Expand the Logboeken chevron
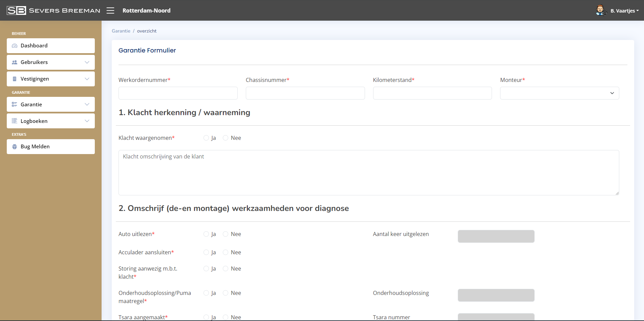Screen dimensions: 644x321 pyautogui.click(x=87, y=121)
